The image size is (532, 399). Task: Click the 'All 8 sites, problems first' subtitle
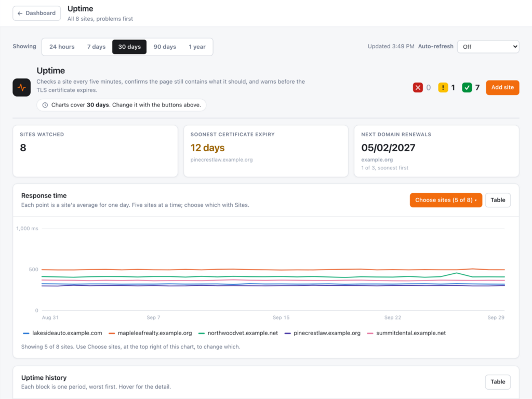tap(100, 19)
